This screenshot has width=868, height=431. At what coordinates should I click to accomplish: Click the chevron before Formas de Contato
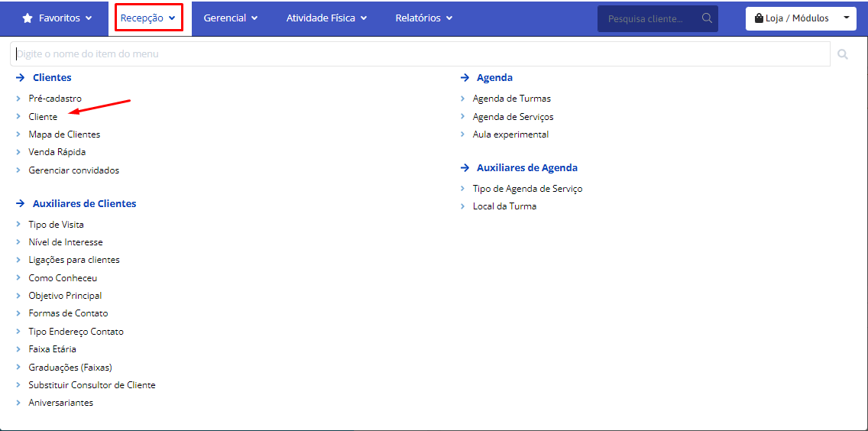pyautogui.click(x=18, y=313)
